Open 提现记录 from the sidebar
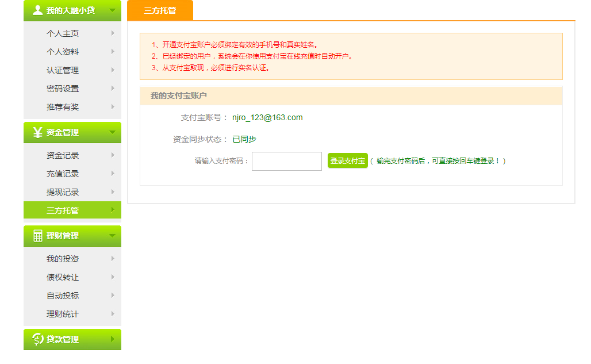Image resolution: width=591 pixels, height=364 pixels. [63, 192]
